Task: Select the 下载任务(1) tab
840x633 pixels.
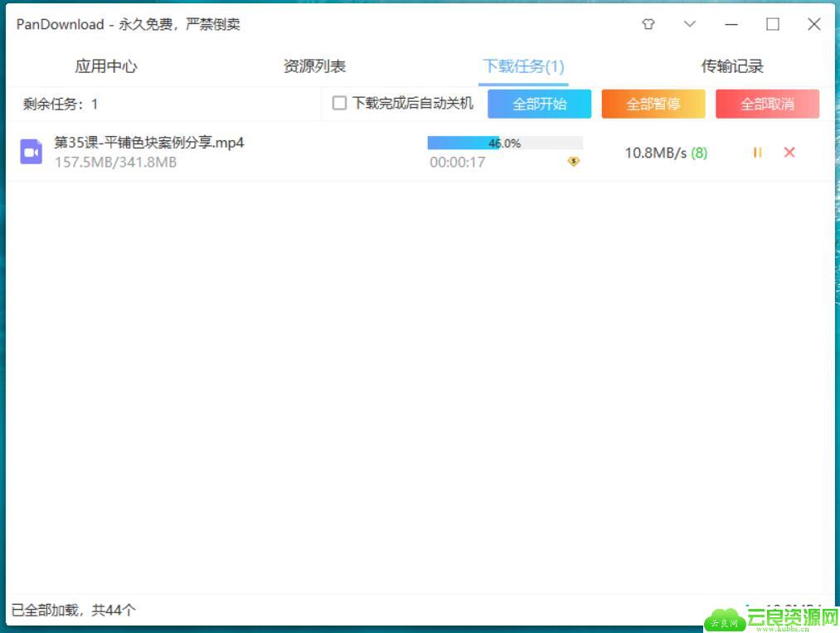Action: pos(523,66)
